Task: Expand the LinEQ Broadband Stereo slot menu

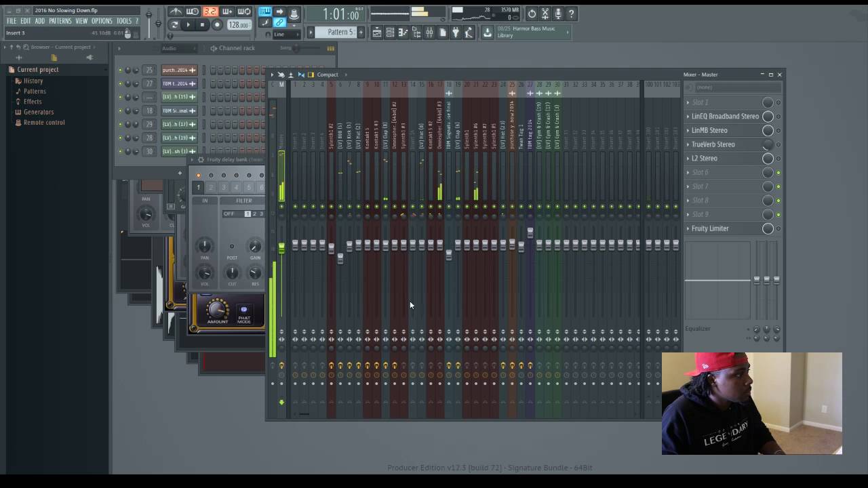Action: coord(688,117)
